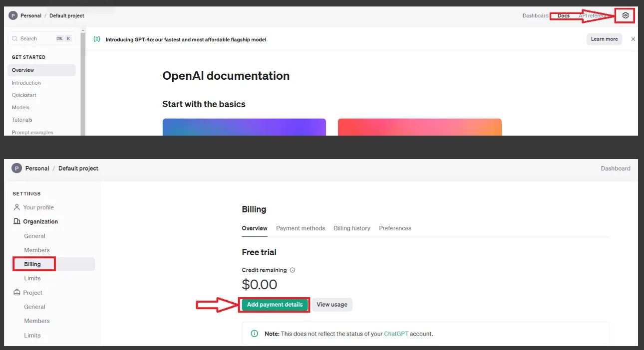Image resolution: width=644 pixels, height=350 pixels.
Task: Click Default project in billing breadcrumb
Action: (x=78, y=168)
